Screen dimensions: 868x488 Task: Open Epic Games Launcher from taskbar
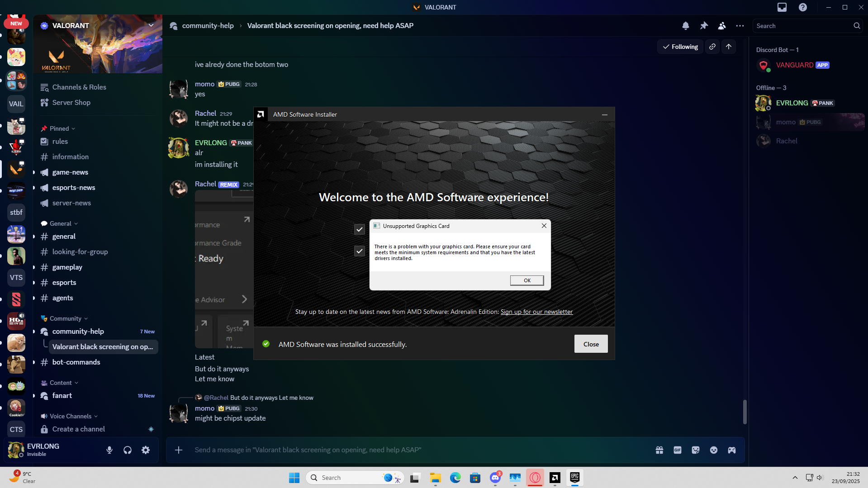click(x=575, y=478)
